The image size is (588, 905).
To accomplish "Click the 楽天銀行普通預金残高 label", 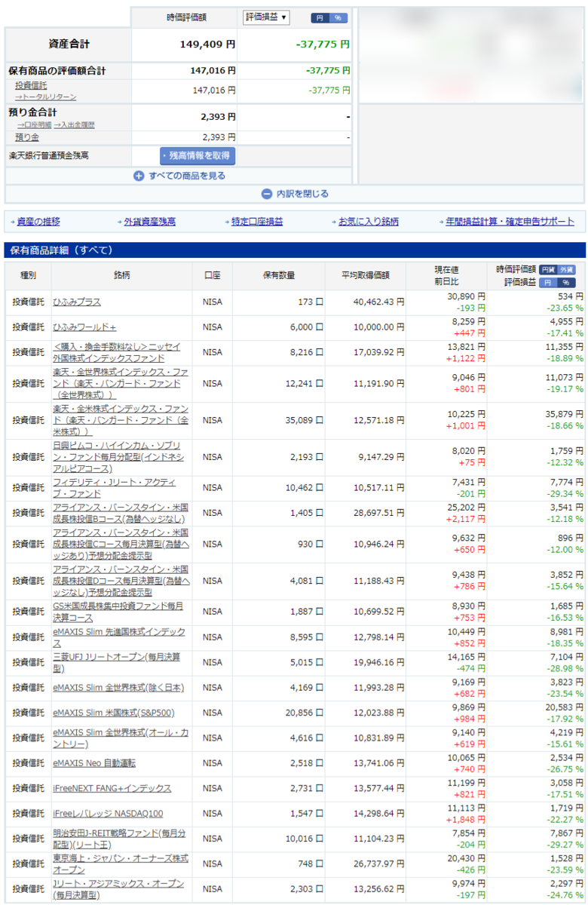I will point(49,156).
